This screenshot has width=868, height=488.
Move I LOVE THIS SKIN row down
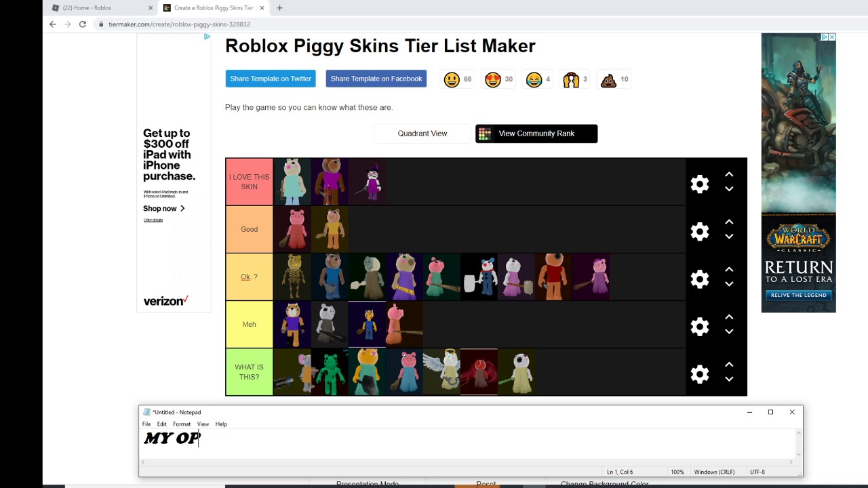click(729, 189)
